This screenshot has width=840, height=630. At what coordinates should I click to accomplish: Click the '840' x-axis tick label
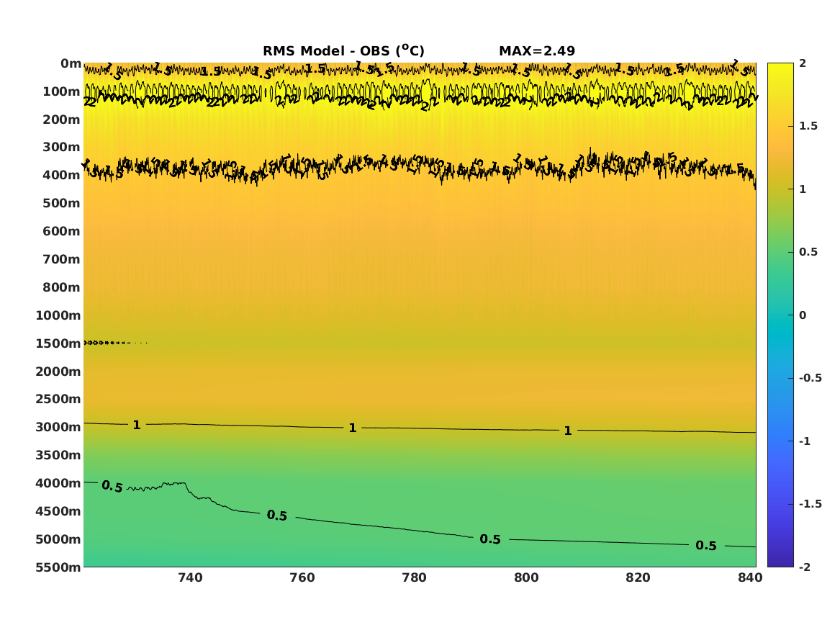[750, 578]
